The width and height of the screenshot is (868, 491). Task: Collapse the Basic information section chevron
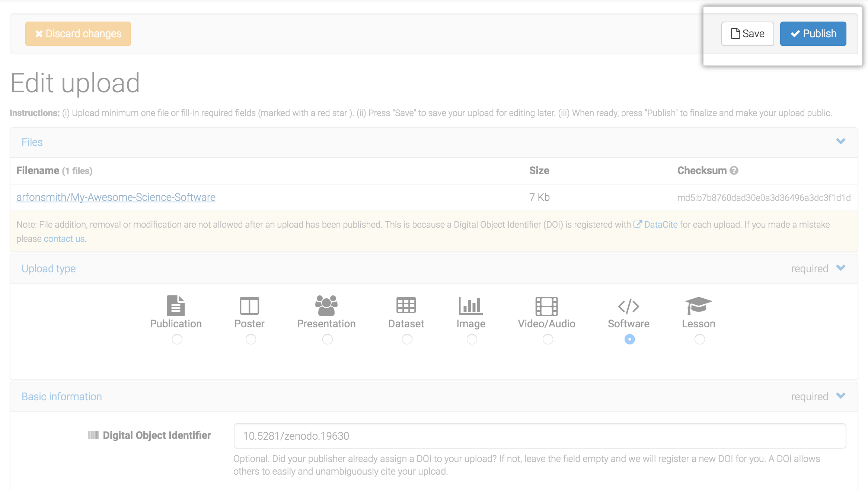click(x=840, y=396)
